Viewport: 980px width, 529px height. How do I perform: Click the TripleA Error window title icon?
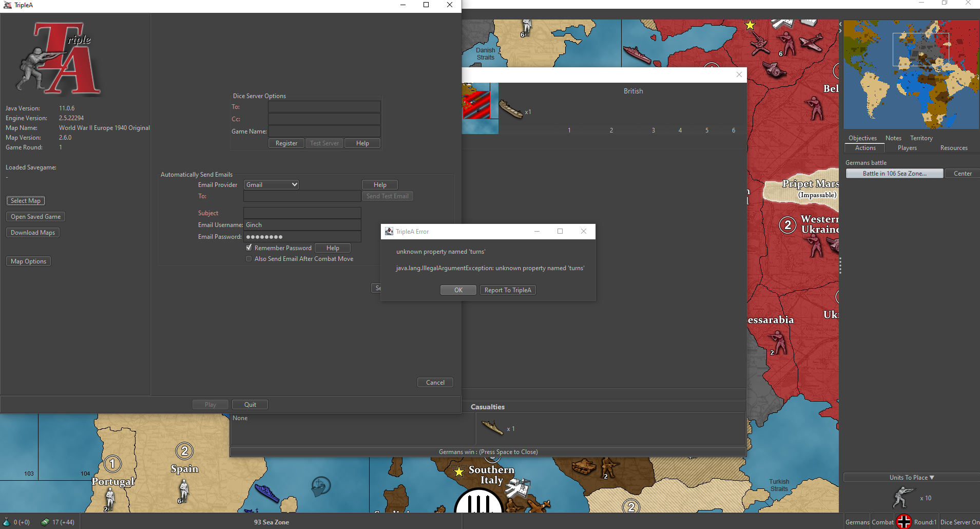coord(389,232)
